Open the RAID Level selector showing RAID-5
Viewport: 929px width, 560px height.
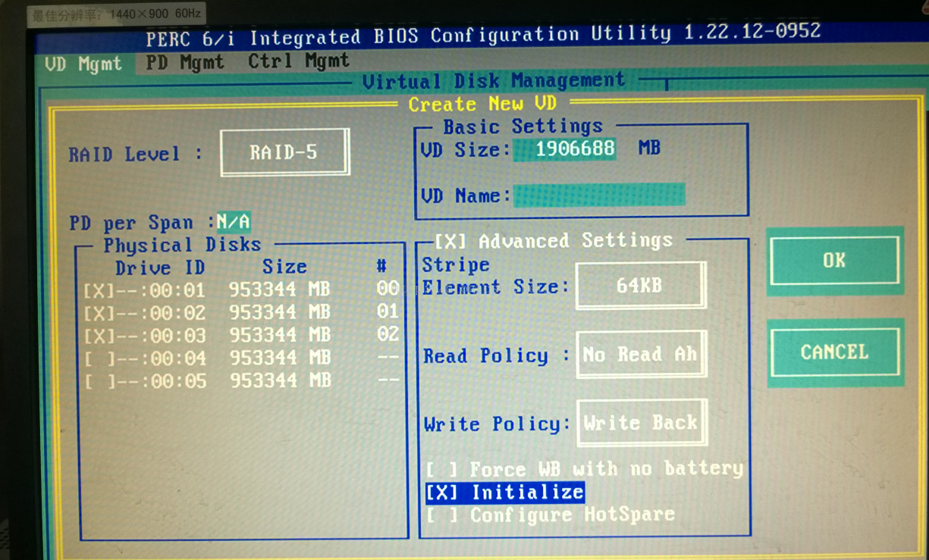284,152
